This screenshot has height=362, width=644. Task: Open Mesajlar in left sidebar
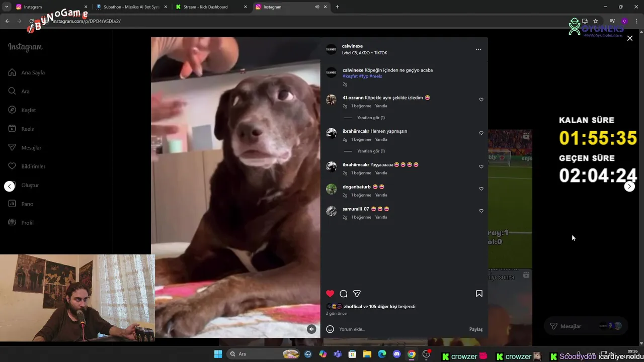click(25, 147)
